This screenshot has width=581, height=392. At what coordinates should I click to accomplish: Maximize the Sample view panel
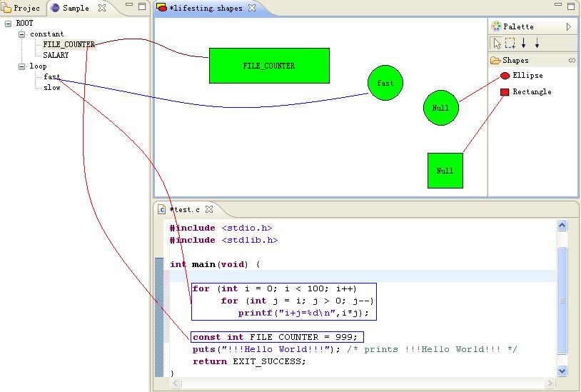pyautogui.click(x=142, y=6)
